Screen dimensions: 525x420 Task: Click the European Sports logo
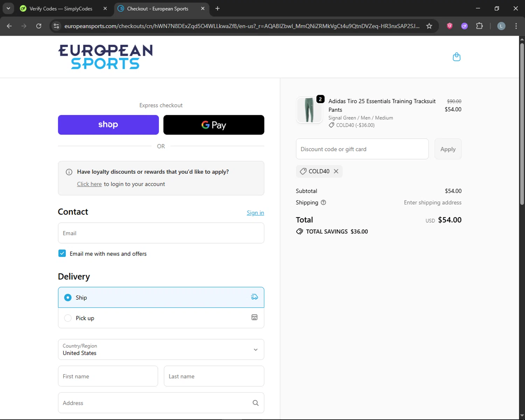105,57
